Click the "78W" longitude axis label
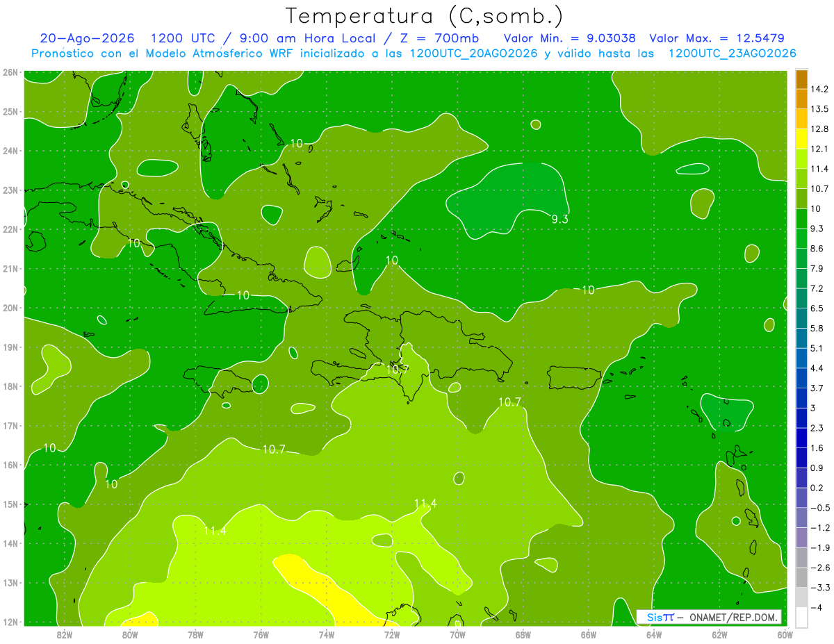The width and height of the screenshot is (834, 644). point(195,634)
